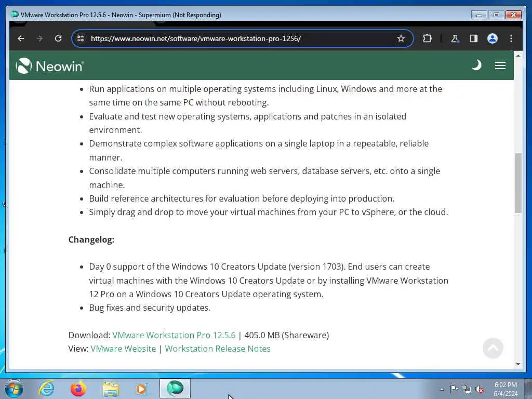Reload the Neowin page

coord(58,38)
